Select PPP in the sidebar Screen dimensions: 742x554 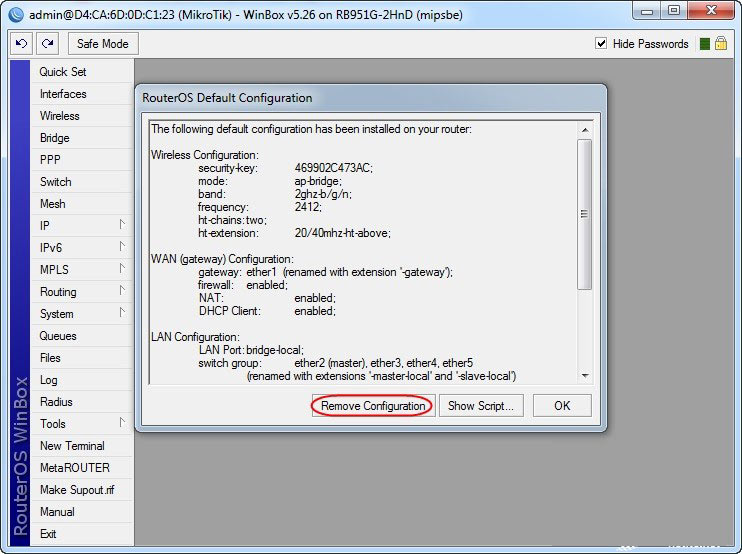82,160
